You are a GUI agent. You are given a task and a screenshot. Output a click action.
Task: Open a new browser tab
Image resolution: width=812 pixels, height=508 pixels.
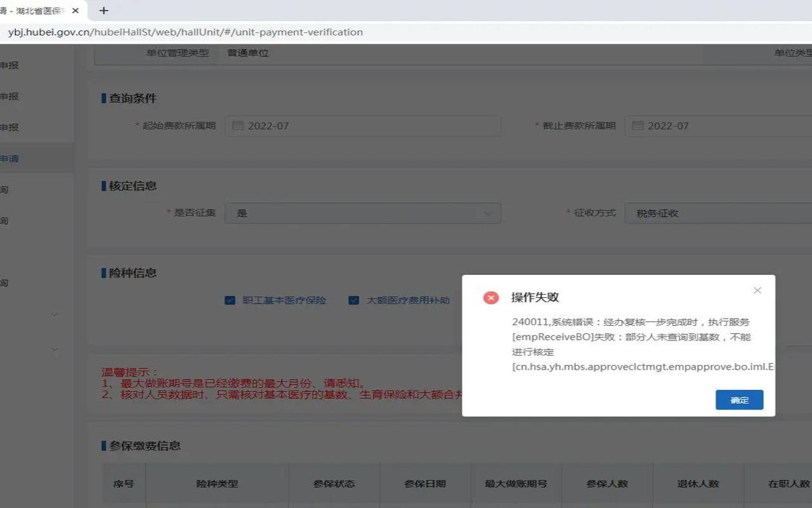(104, 10)
